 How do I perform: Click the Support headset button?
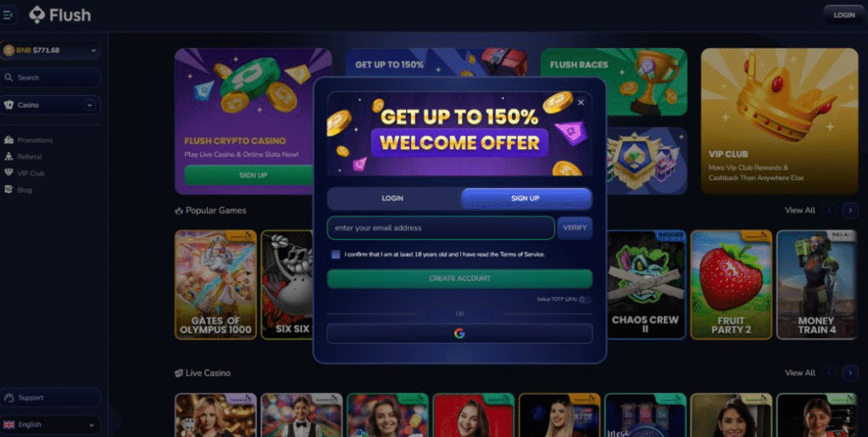50,398
